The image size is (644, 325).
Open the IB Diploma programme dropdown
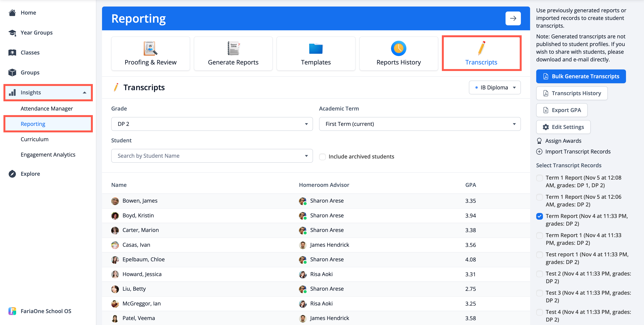coord(494,87)
